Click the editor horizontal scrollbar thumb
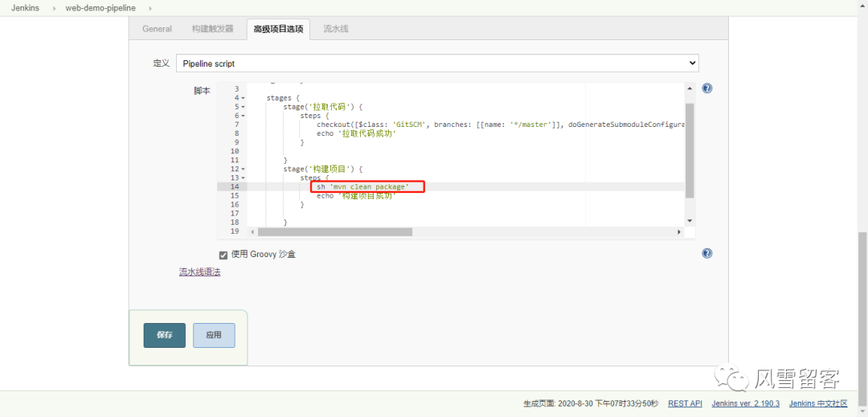 [334, 232]
